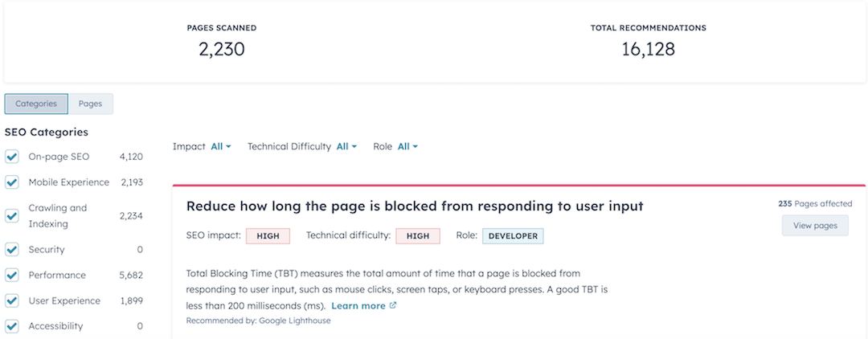
Task: Click the View pages button
Action: coord(815,226)
